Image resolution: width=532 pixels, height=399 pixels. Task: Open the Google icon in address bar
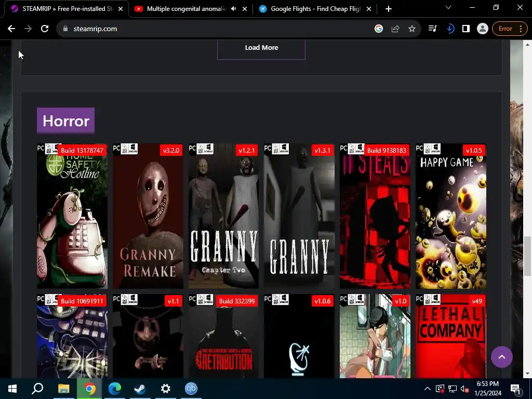379,29
